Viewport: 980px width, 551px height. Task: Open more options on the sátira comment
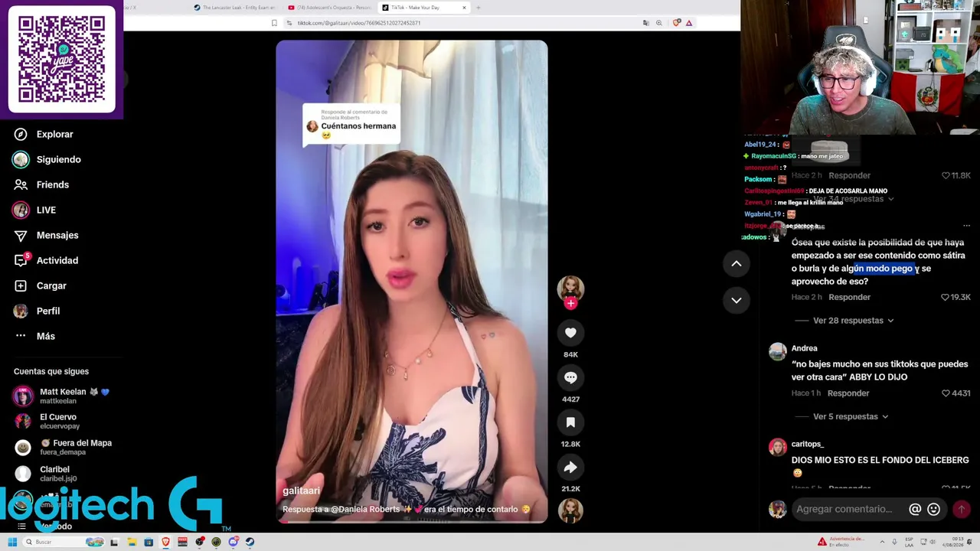point(966,226)
